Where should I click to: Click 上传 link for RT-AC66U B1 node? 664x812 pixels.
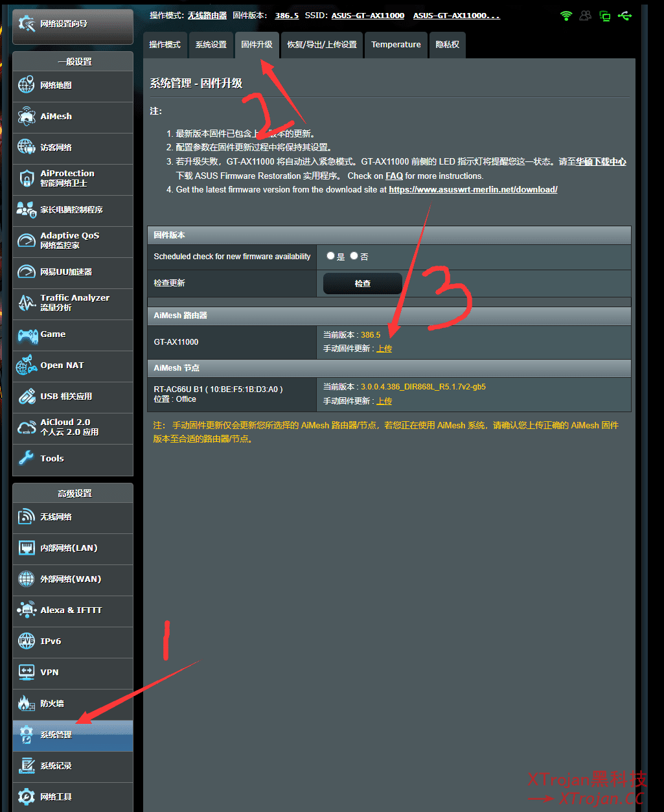coord(384,401)
